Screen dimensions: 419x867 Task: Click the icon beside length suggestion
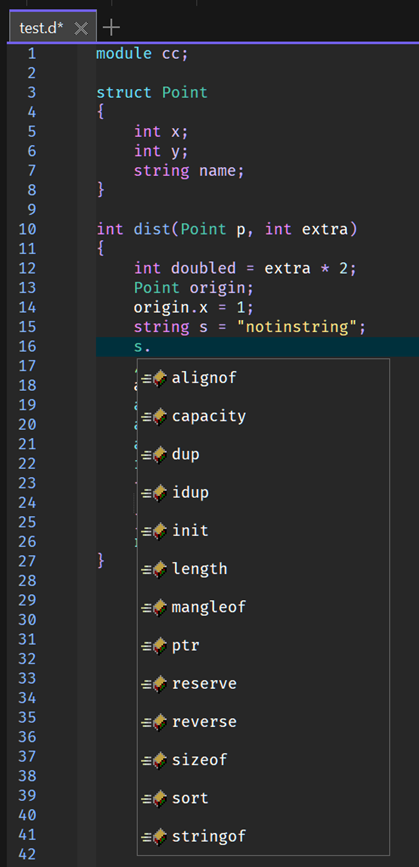(154, 569)
